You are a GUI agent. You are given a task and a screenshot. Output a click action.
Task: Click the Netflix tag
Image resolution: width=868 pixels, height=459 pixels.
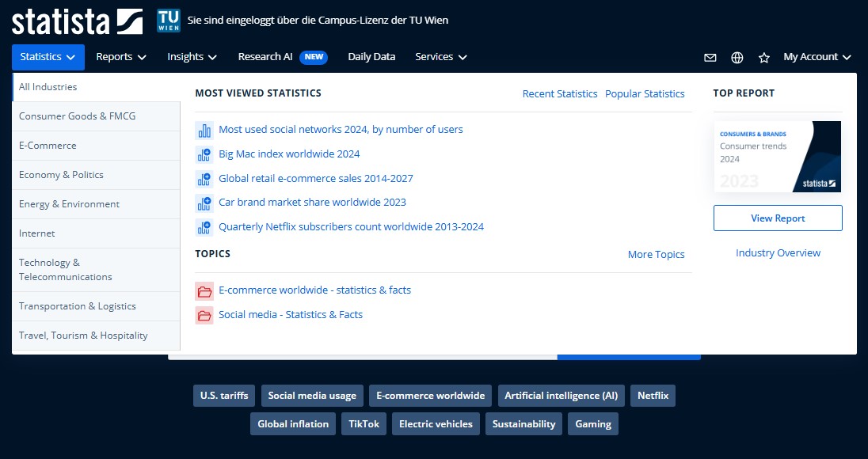[x=653, y=396]
